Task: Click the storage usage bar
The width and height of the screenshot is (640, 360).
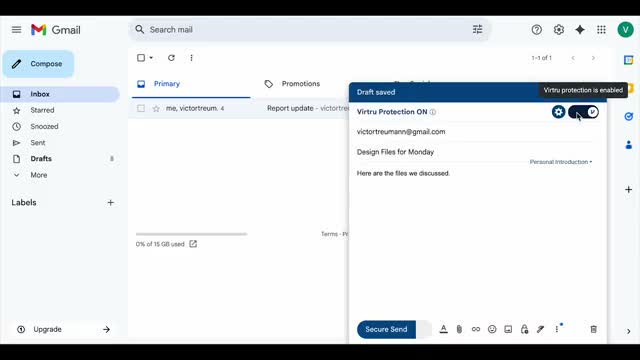Action: tap(191, 234)
